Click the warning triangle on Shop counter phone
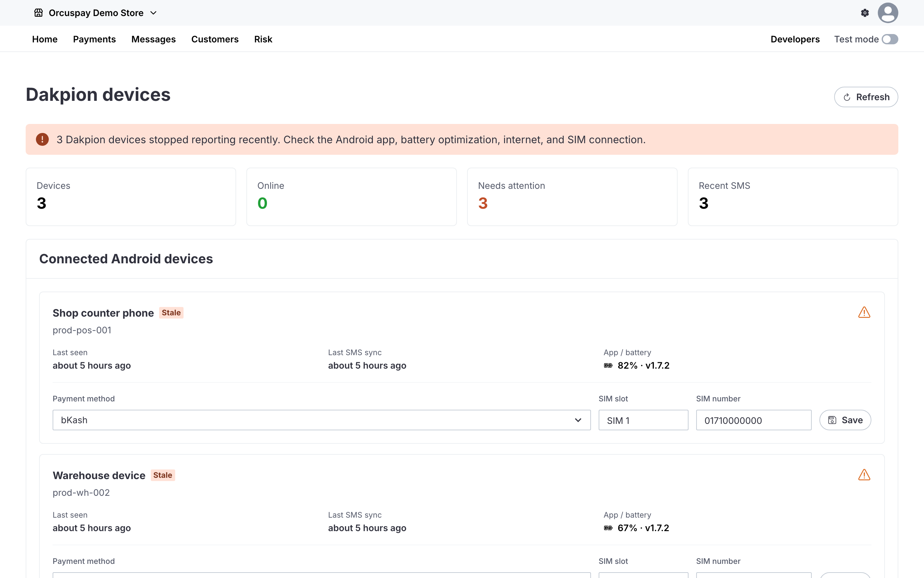Image resolution: width=924 pixels, height=578 pixels. [x=864, y=312]
